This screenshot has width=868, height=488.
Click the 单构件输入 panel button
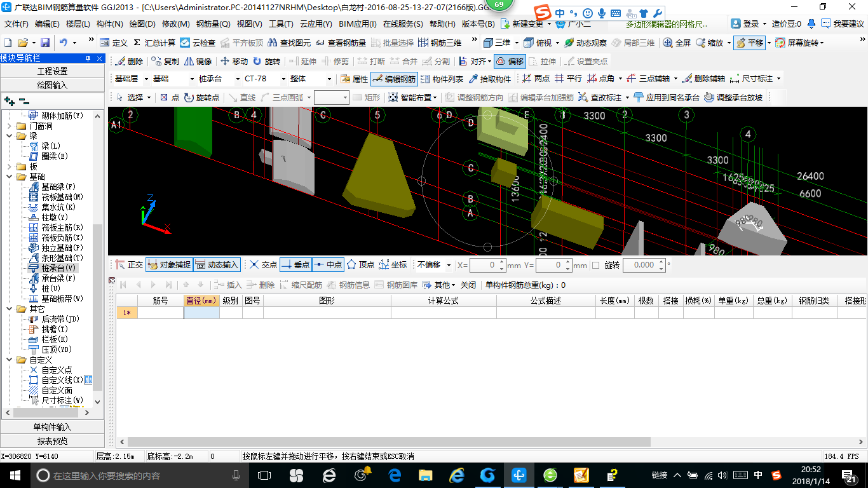(x=52, y=427)
